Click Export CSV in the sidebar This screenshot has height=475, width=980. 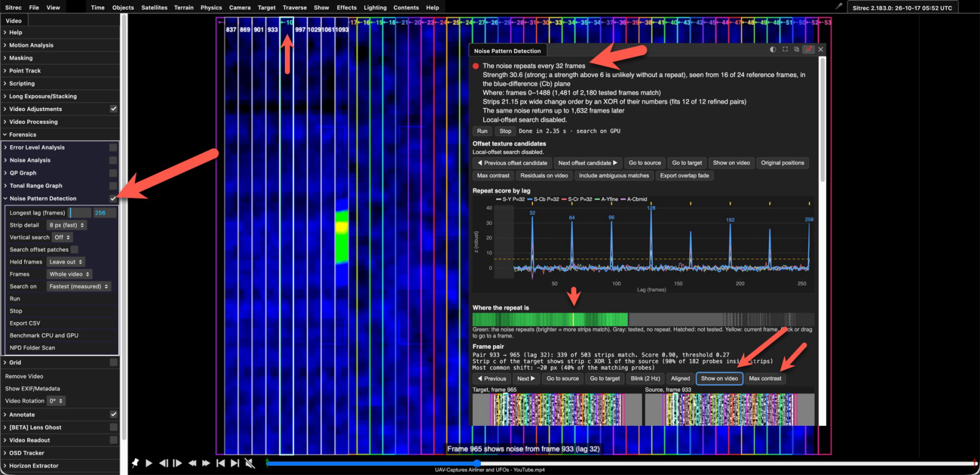coord(25,323)
